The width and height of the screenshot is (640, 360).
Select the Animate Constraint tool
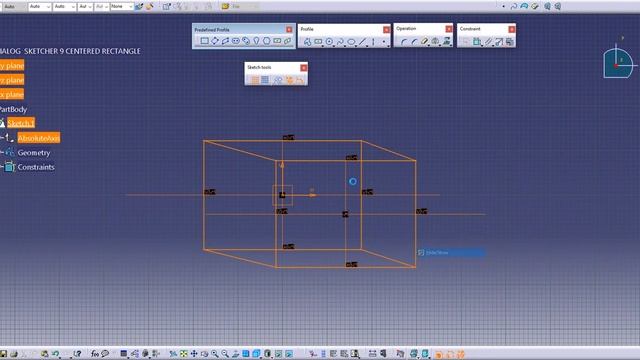[499, 42]
